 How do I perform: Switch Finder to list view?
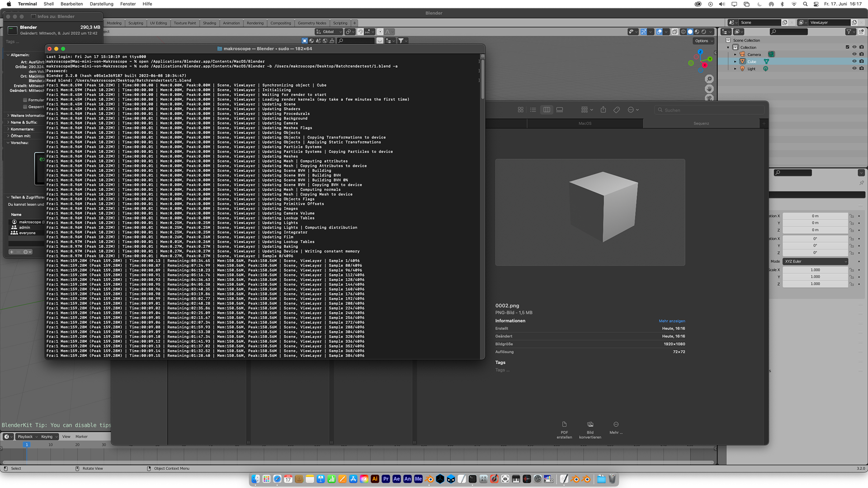point(533,110)
